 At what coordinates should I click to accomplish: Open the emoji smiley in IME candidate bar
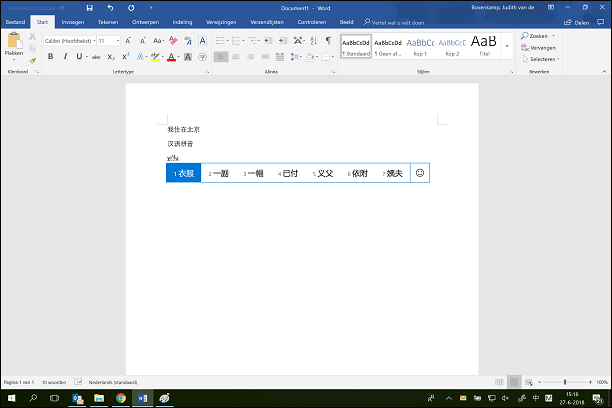coord(420,173)
